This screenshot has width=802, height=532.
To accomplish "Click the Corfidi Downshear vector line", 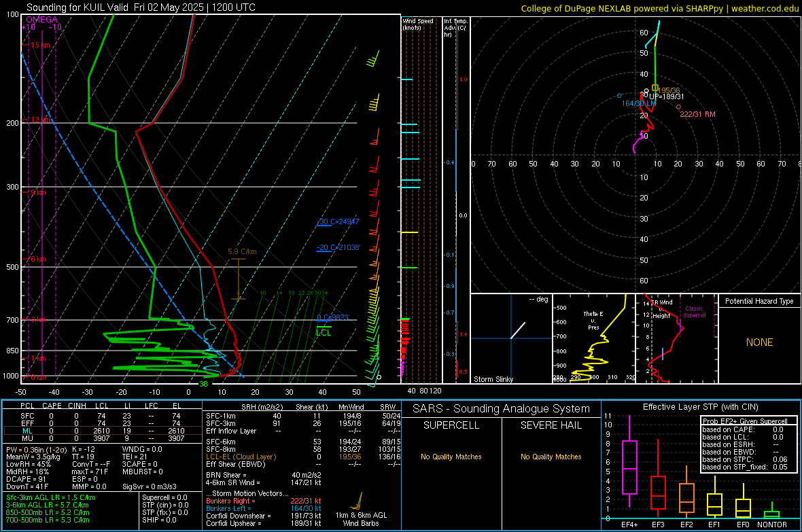I will tap(264, 516).
